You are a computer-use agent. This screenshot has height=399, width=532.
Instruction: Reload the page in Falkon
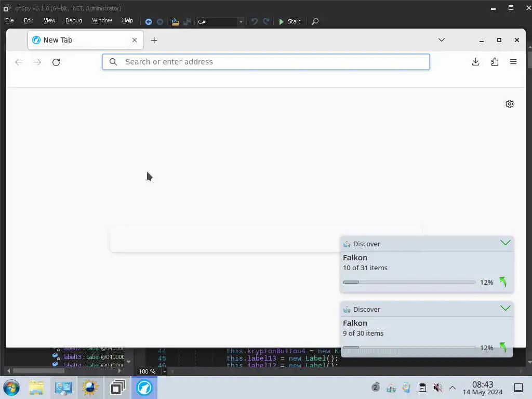[x=56, y=62]
